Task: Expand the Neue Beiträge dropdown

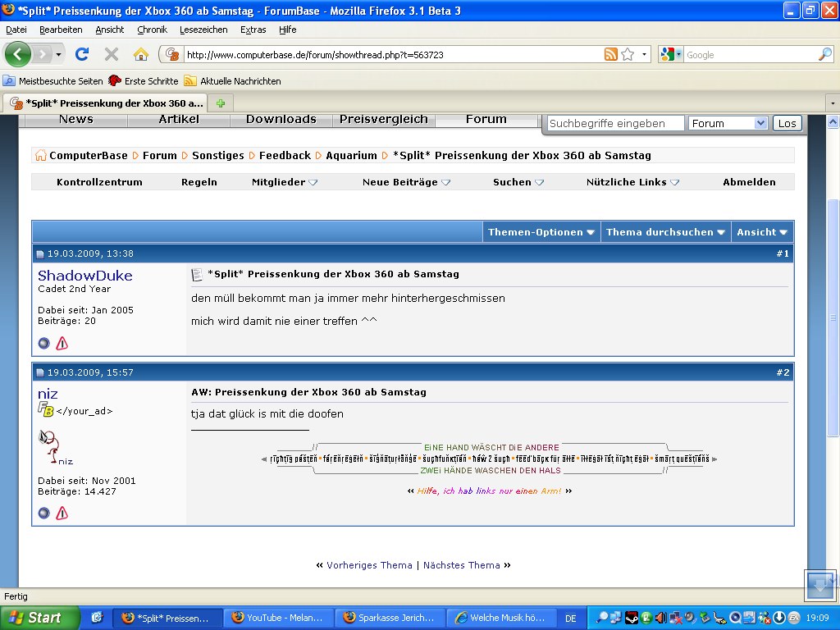Action: click(406, 182)
